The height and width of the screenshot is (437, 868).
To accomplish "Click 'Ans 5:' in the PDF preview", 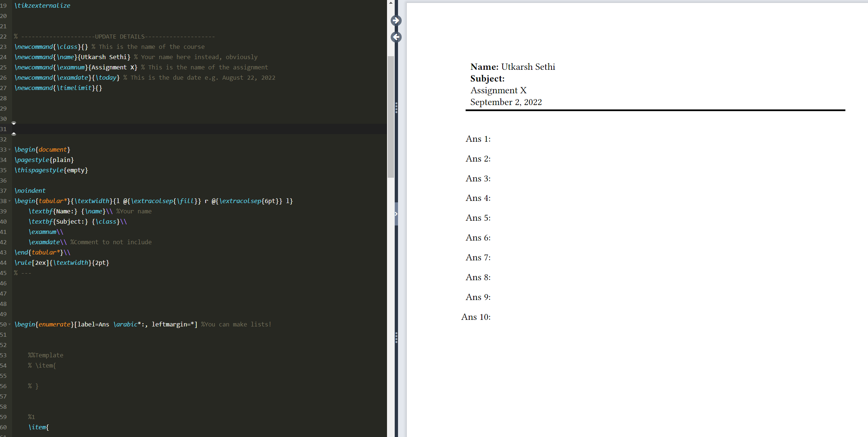I will point(478,218).
